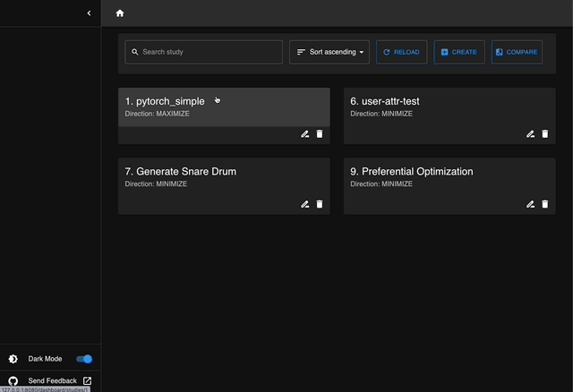Open the Sort ascending dropdown
Screen dimensions: 573x392
click(330, 52)
